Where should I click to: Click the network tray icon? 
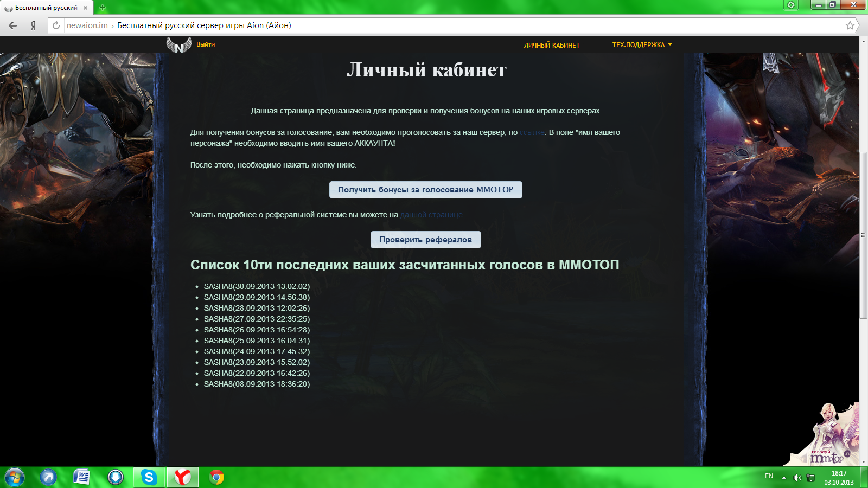tap(810, 478)
